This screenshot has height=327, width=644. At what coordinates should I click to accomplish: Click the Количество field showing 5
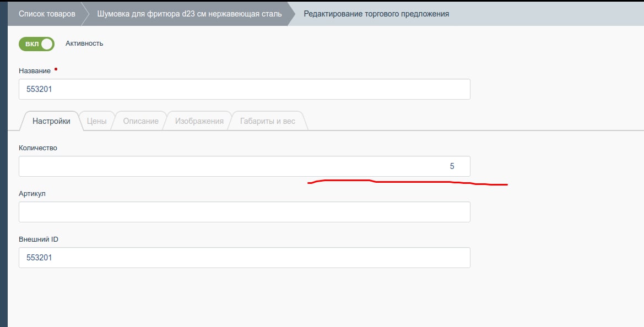tap(245, 166)
